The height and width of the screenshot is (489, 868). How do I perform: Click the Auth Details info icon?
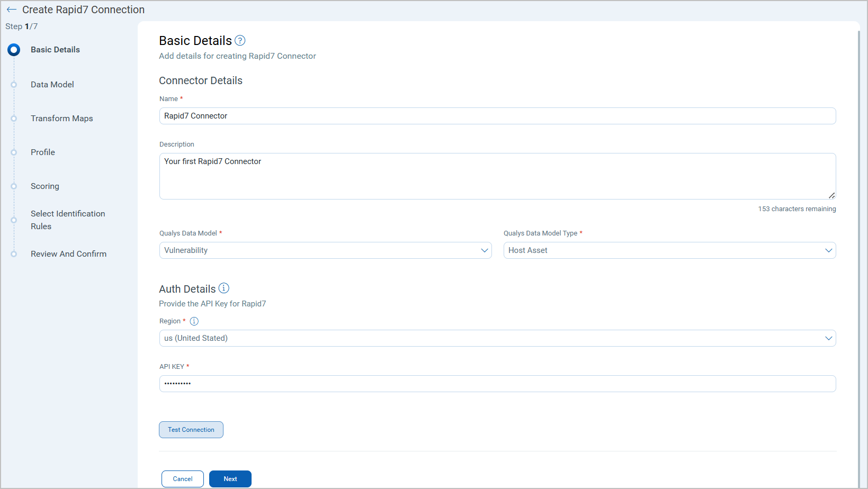click(x=224, y=288)
